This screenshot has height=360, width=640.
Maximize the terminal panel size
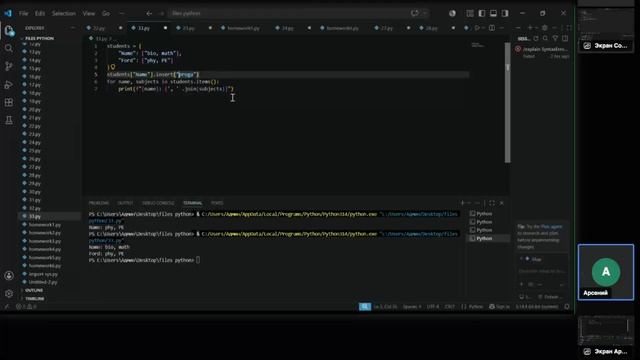[492, 203]
